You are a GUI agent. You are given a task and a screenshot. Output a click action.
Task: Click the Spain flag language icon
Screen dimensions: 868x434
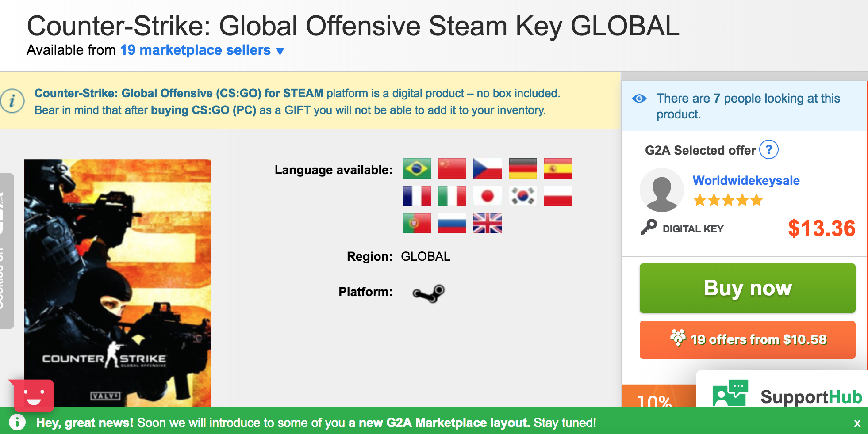click(x=558, y=168)
